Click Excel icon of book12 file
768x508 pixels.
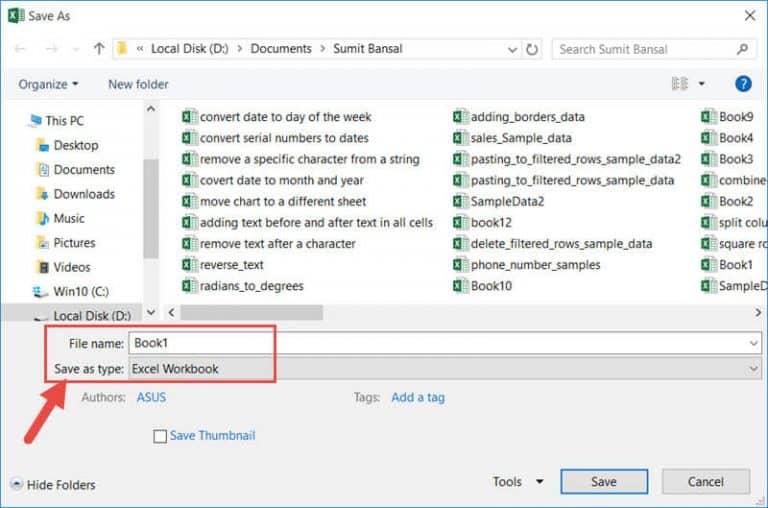pos(460,222)
